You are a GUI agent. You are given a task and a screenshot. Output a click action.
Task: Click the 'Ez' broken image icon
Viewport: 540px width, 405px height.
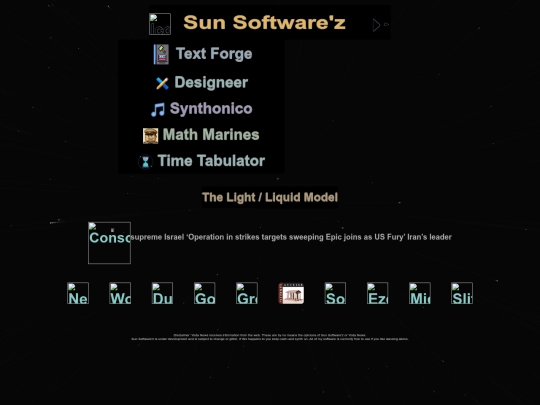(378, 293)
